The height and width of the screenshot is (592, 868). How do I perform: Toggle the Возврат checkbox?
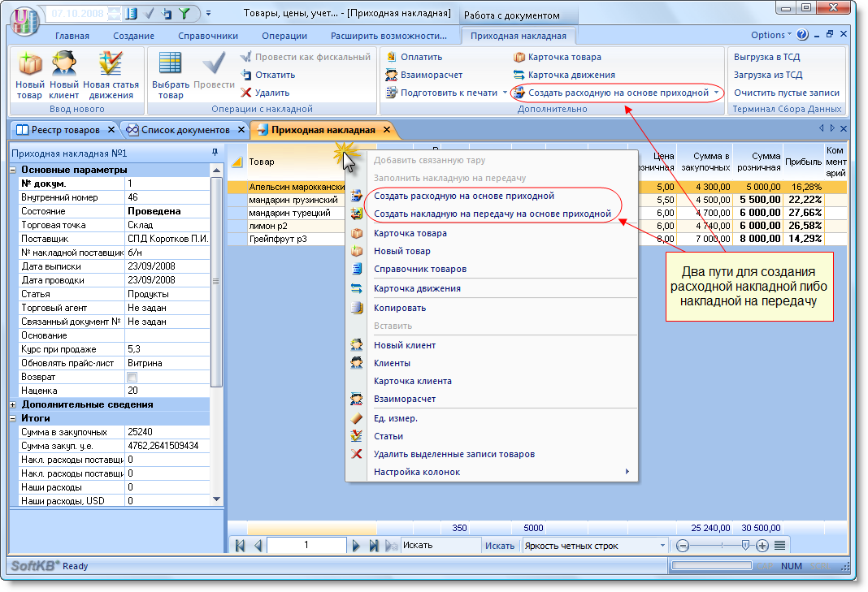pos(132,377)
